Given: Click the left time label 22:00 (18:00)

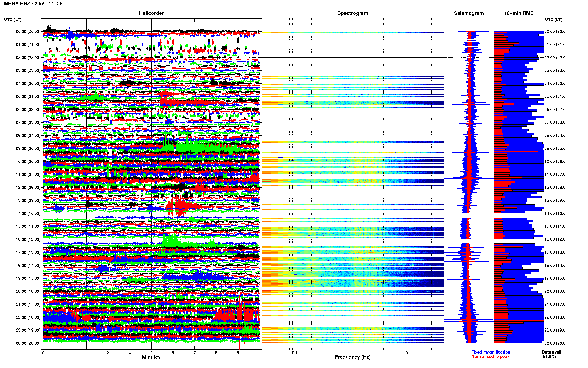Looking at the screenshot, I should click(28, 317).
